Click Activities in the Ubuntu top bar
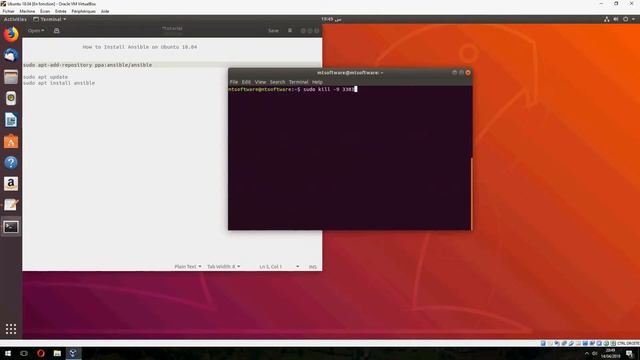 15,19
